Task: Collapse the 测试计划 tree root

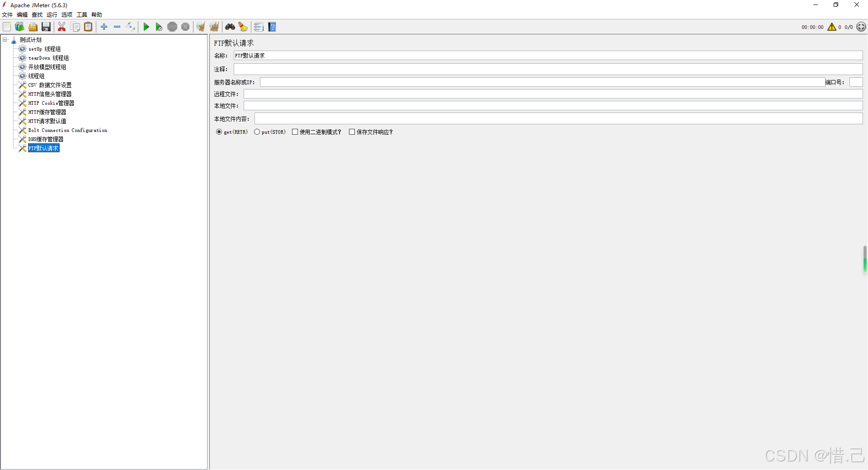Action: pyautogui.click(x=5, y=40)
